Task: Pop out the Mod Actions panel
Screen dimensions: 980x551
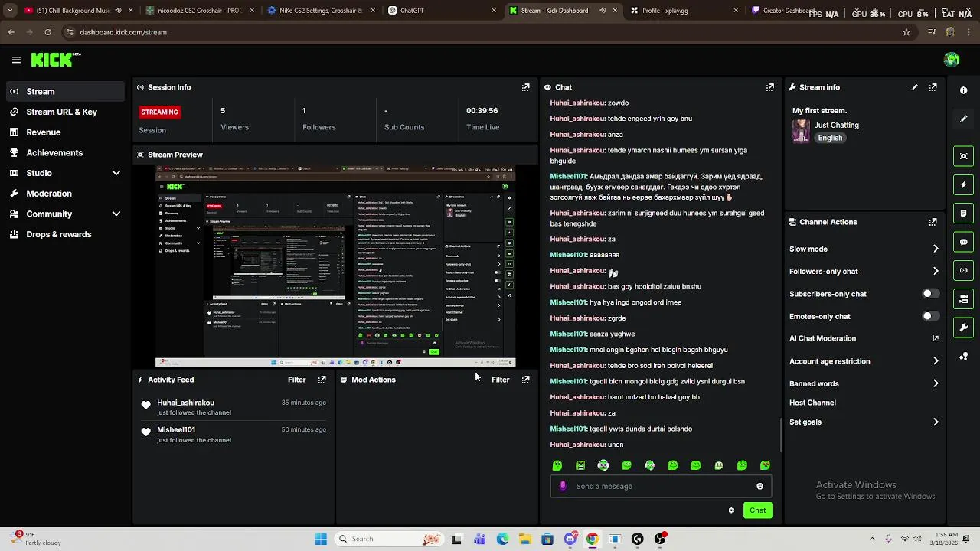Action: [x=525, y=380]
